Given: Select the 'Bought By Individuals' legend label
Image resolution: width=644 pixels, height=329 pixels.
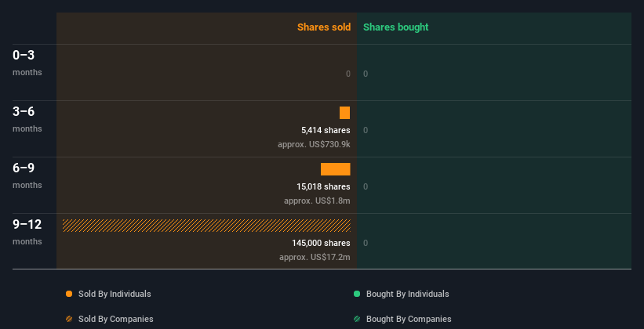Looking at the screenshot, I should pyautogui.click(x=407, y=294).
